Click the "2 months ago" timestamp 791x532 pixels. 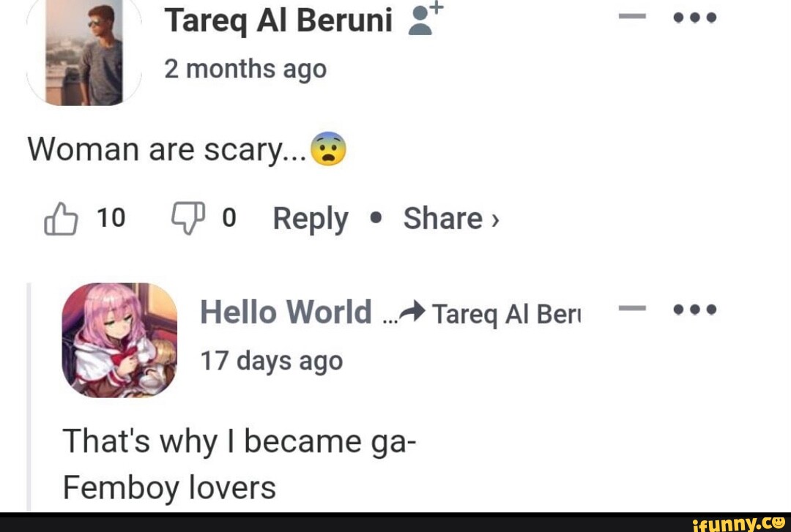[245, 70]
